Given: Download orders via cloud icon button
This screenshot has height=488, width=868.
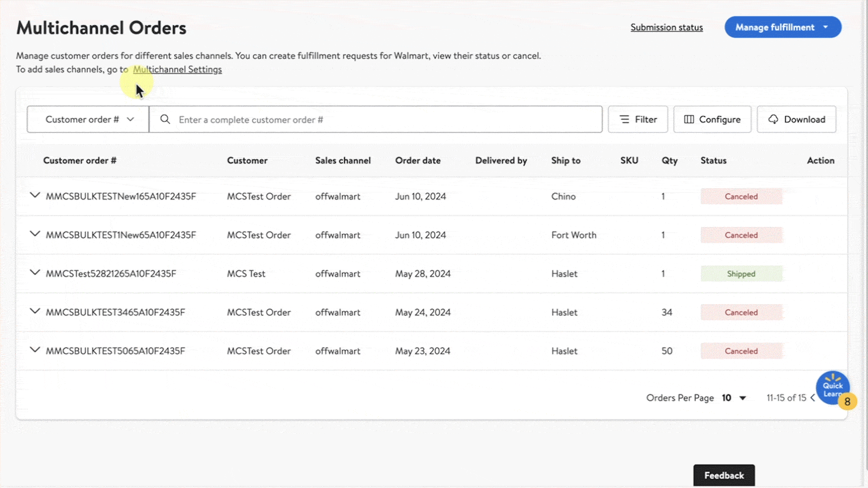Looking at the screenshot, I should pos(796,119).
